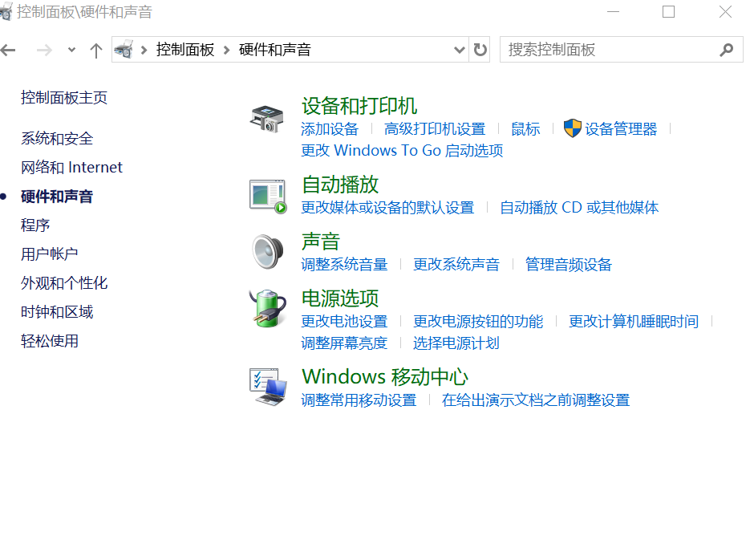
Task: Open 轻松使用 in sidebar
Action: click(49, 341)
